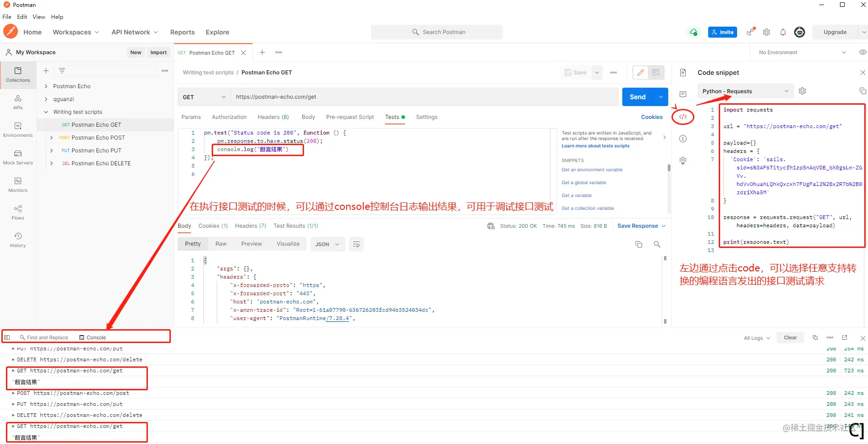868x444 pixels.
Task: Switch to the Test Results response tab
Action: pyautogui.click(x=295, y=226)
